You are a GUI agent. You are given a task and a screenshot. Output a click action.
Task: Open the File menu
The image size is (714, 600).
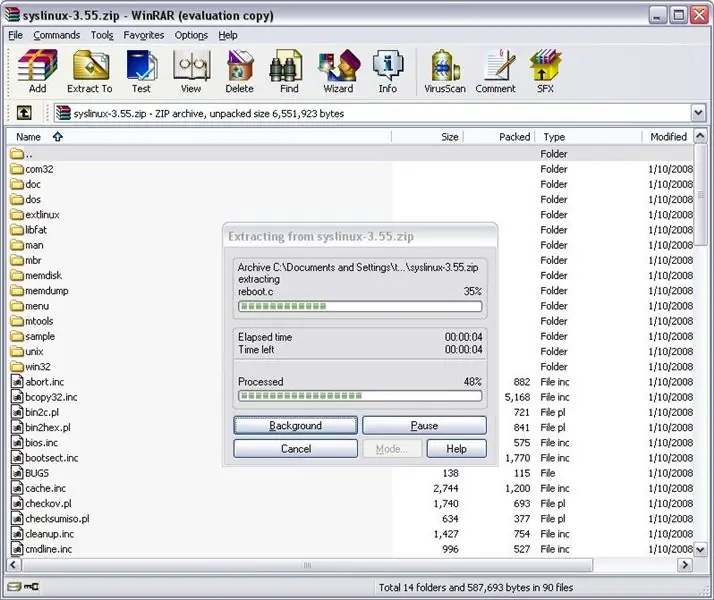[x=15, y=35]
